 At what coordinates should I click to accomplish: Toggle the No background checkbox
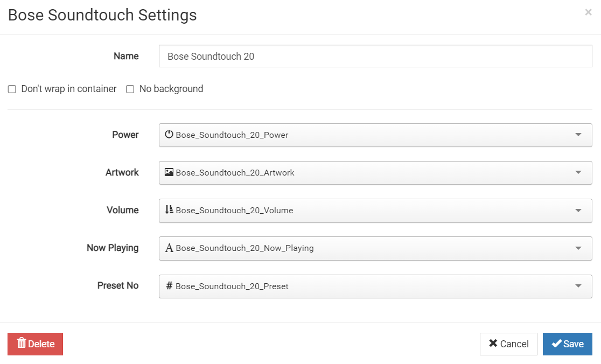click(130, 89)
